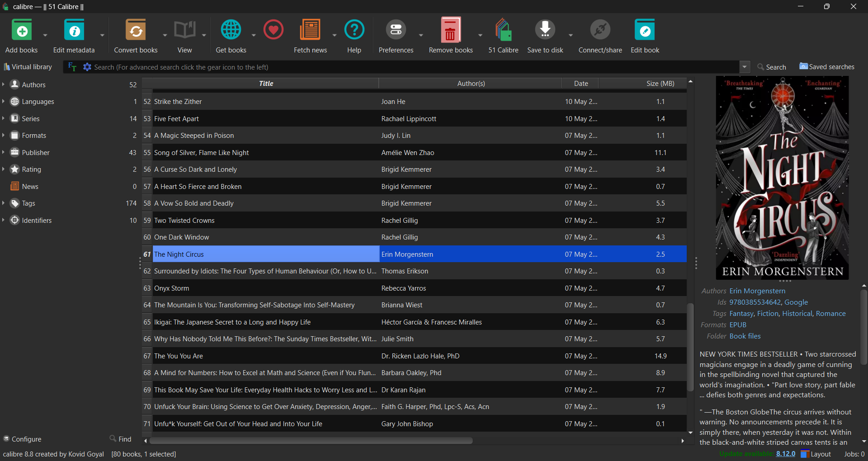Click the Size (MB) column header

[x=660, y=84]
